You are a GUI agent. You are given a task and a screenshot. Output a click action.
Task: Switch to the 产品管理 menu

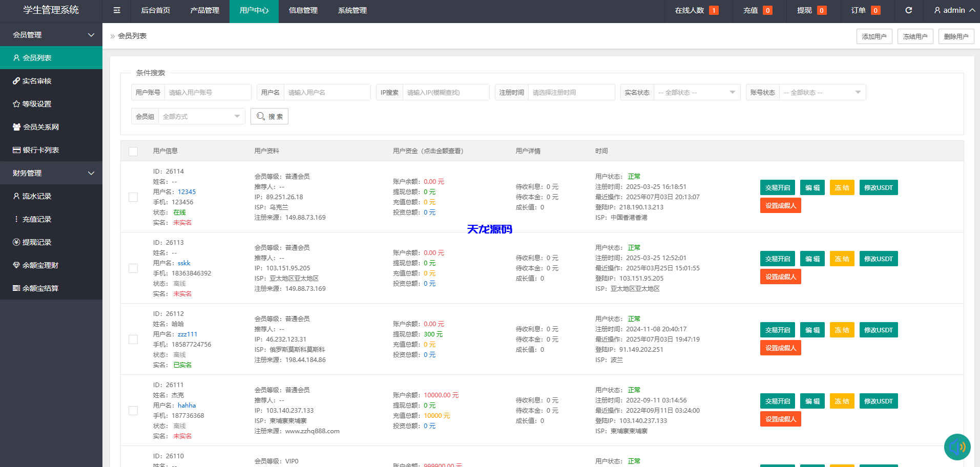[x=204, y=10]
